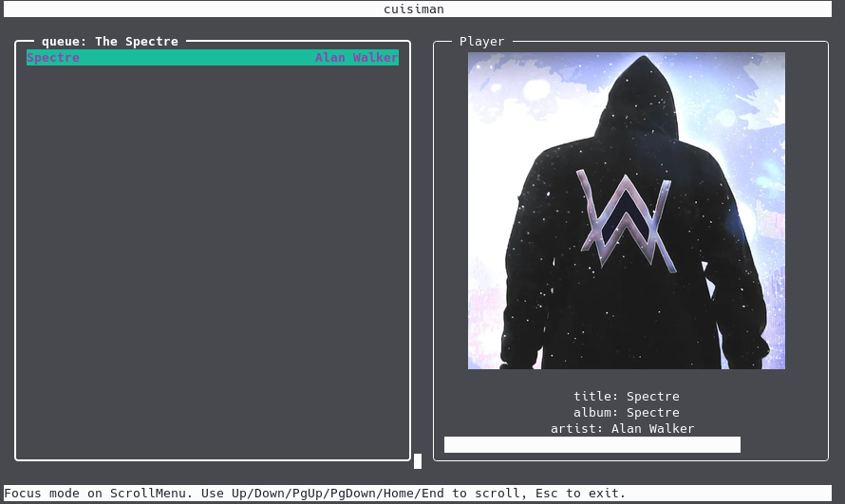Click the white cursor block between panels
Viewport: 845px width, 504px height.
pos(418,461)
